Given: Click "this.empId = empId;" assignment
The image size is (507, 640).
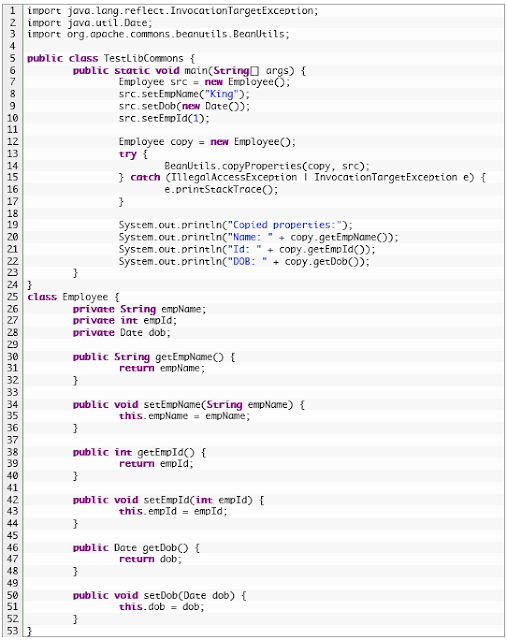Looking at the screenshot, I should click(173, 511).
